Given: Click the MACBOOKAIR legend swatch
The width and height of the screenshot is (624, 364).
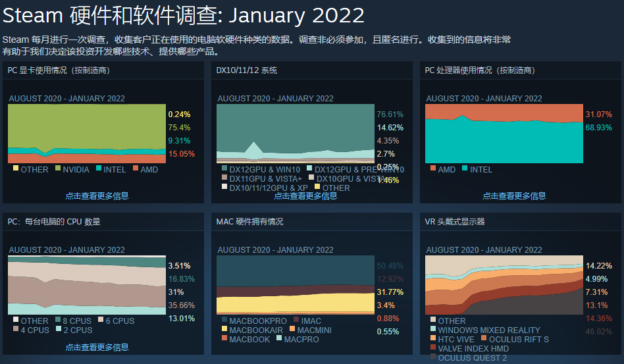Looking at the screenshot, I should 224,328.
